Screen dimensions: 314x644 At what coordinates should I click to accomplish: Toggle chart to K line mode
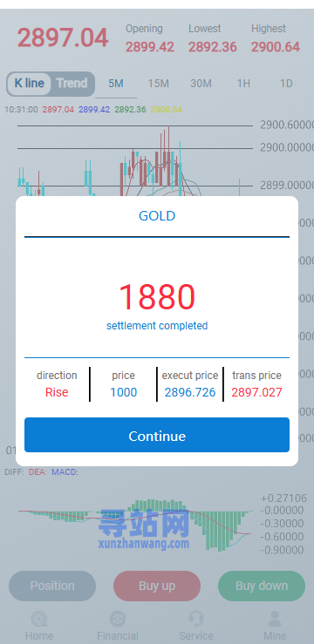pos(29,84)
